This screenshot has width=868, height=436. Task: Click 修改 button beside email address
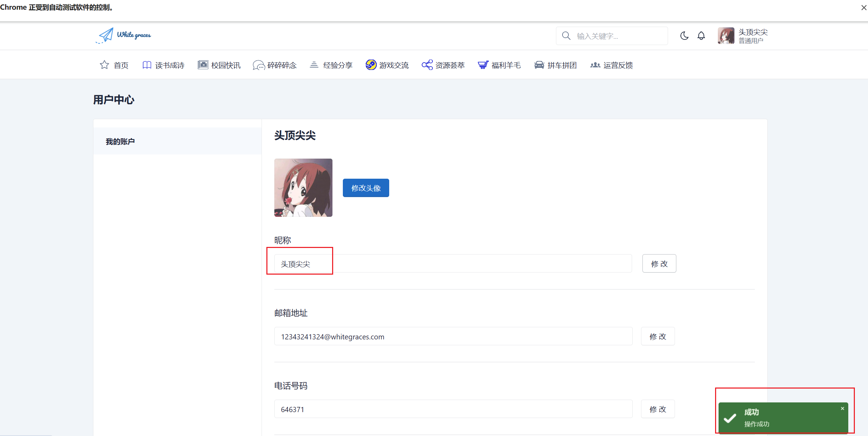tap(658, 336)
